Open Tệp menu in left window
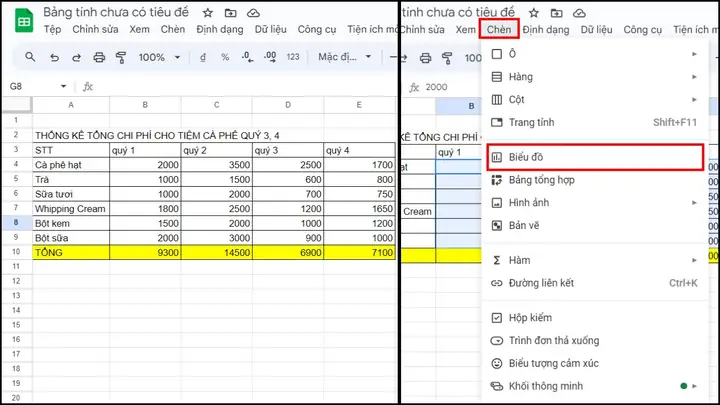The width and height of the screenshot is (720, 405). (52, 29)
